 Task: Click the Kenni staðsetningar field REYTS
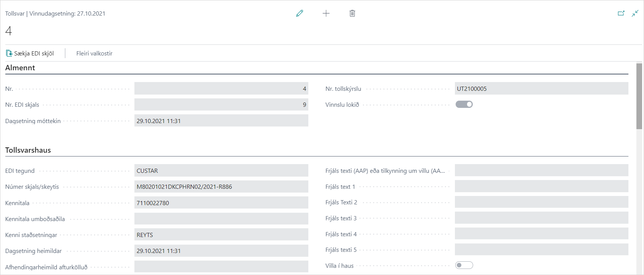point(221,235)
